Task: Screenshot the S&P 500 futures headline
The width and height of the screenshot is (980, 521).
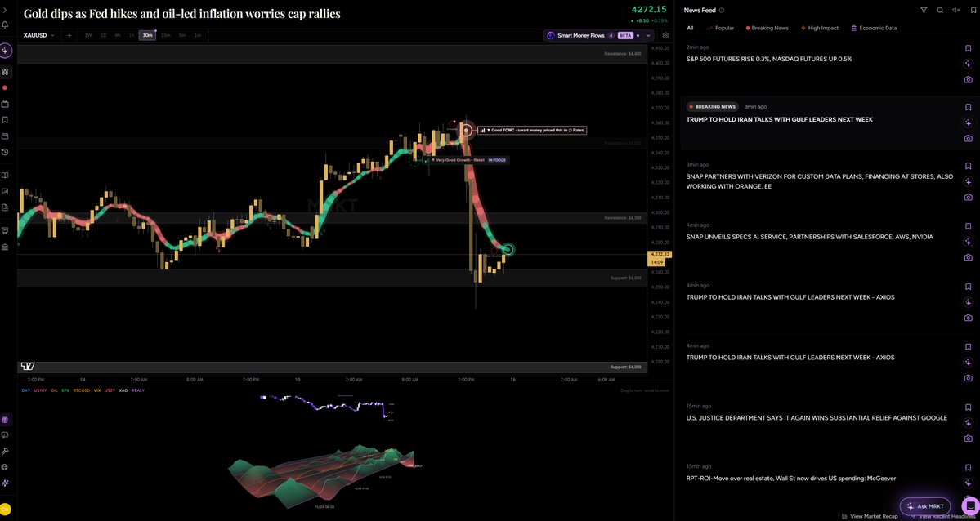Action: pos(968,80)
